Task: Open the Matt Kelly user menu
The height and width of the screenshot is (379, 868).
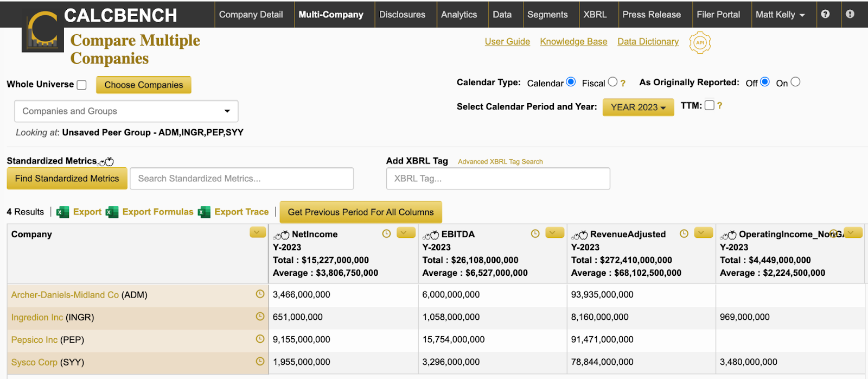Action: point(780,15)
